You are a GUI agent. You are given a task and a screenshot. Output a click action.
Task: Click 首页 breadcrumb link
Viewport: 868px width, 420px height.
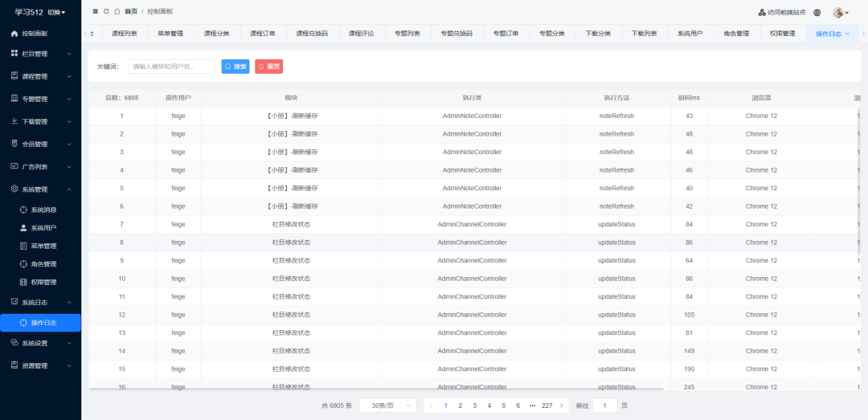point(131,11)
